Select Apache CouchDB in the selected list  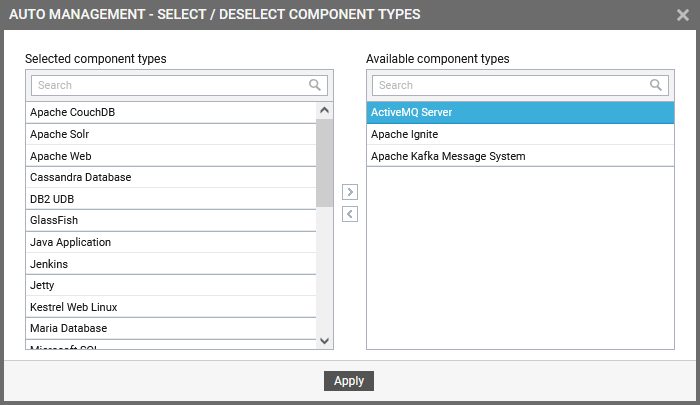point(171,113)
